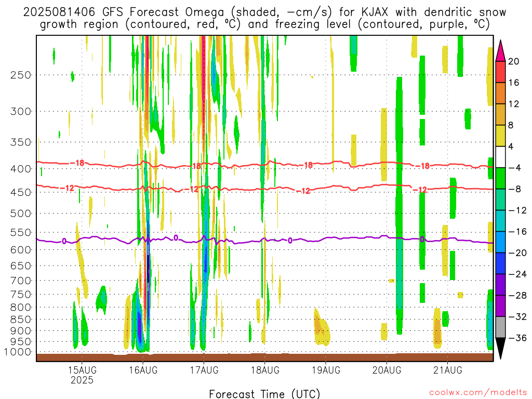Screen dimensions: 532x399
Task: Click the 450 pressure level label
Action: tap(21, 192)
